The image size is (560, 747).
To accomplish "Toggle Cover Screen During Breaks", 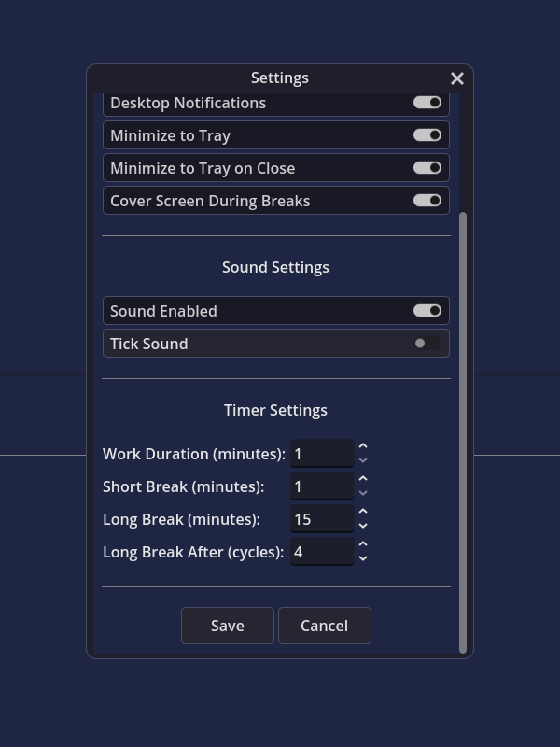I will click(x=427, y=201).
